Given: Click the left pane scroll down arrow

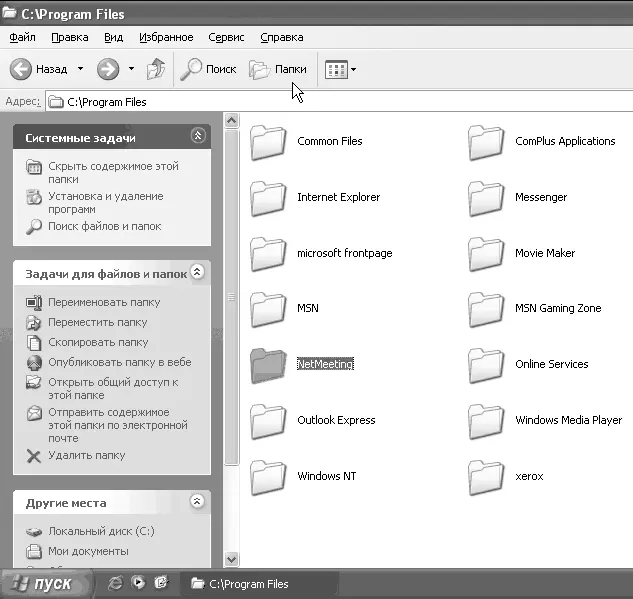Looking at the screenshot, I should tap(231, 559).
